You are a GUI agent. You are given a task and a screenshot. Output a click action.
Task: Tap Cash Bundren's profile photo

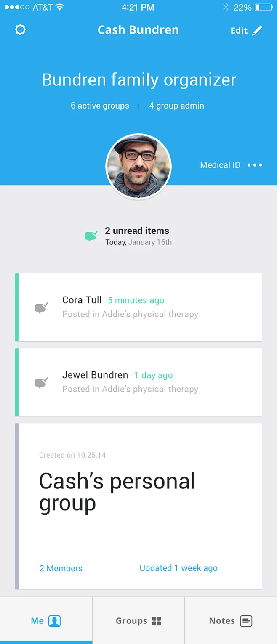(138, 166)
